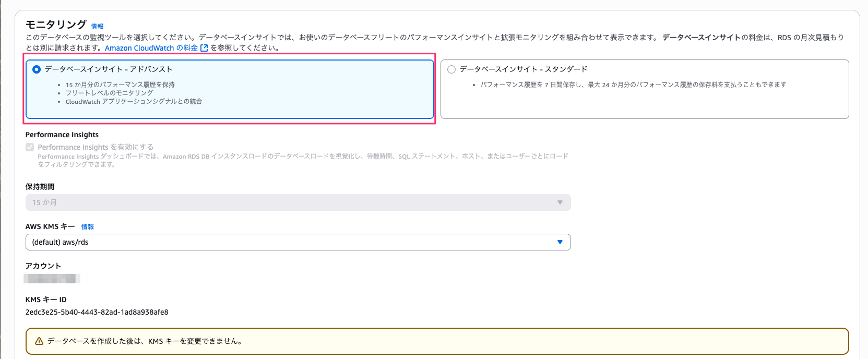Click the blue arrow of the AWS KMS key dropdown
Image resolution: width=868 pixels, height=359 pixels.
tap(560, 242)
